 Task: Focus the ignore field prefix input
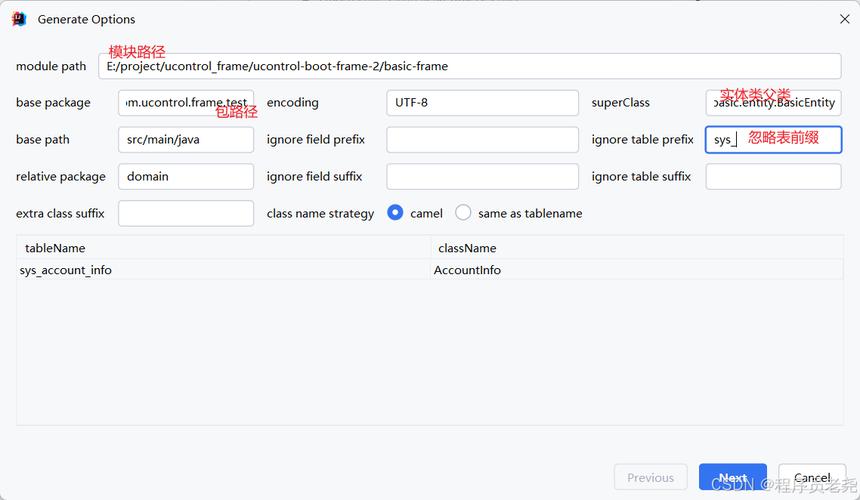point(482,139)
